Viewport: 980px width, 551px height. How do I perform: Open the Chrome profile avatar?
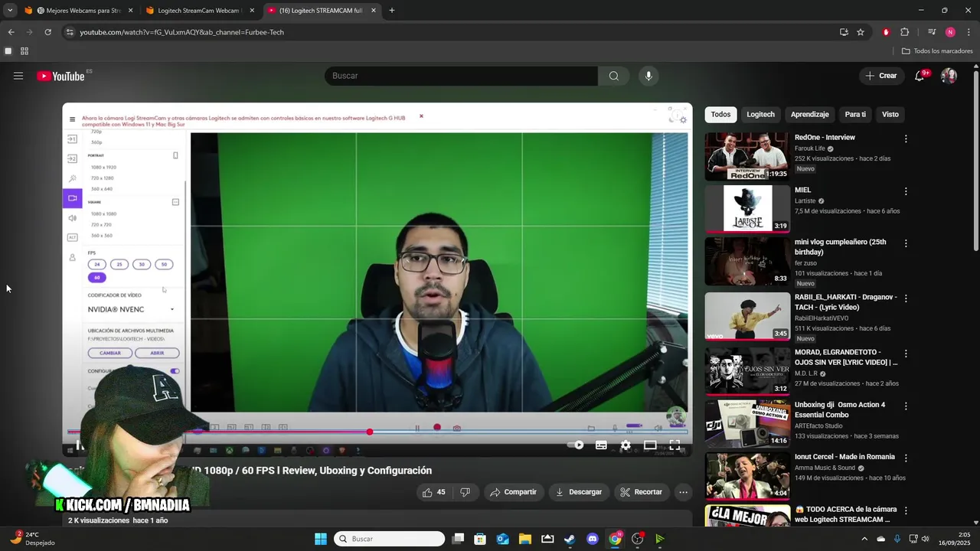tap(950, 32)
